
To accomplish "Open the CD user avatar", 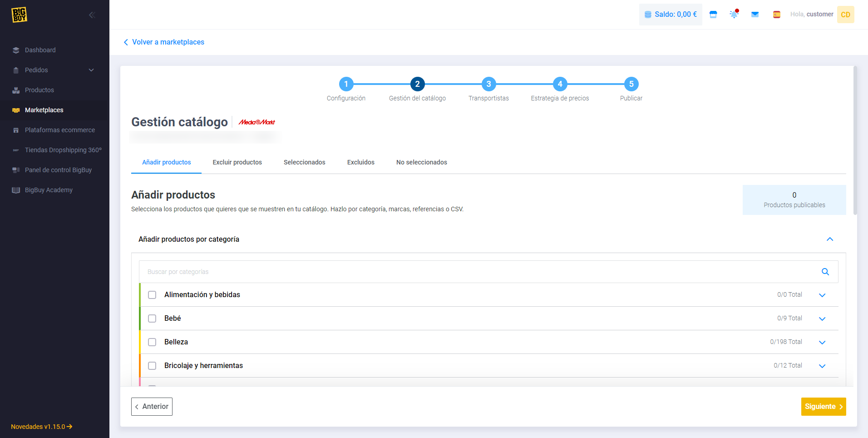I will point(845,15).
